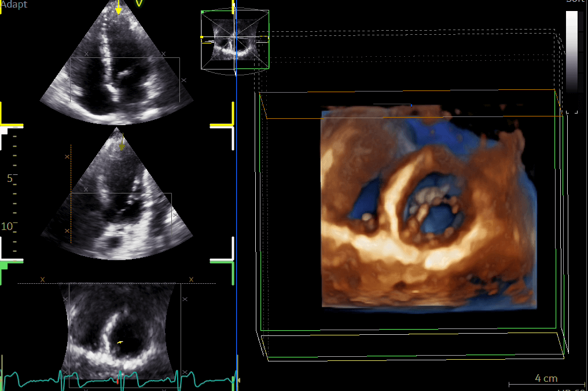Click the grayscale brightness bar
The image size is (588, 391).
click(x=572, y=52)
